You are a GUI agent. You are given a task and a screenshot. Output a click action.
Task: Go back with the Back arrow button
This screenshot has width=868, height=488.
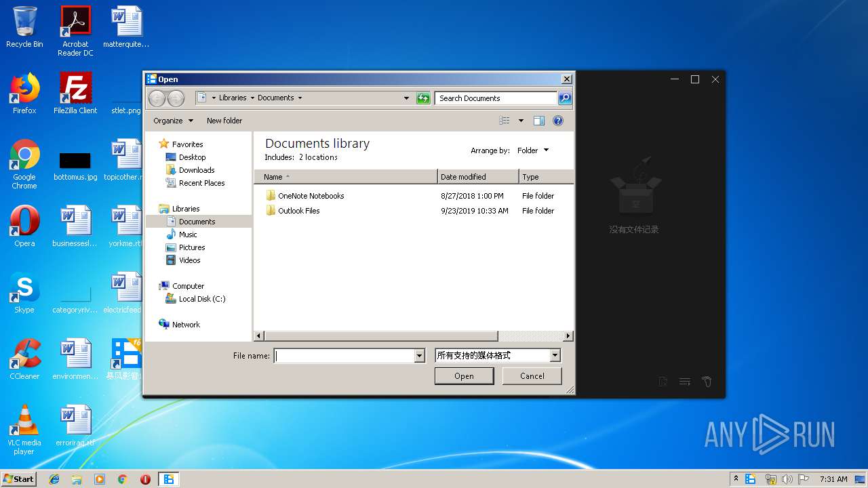[x=157, y=98]
